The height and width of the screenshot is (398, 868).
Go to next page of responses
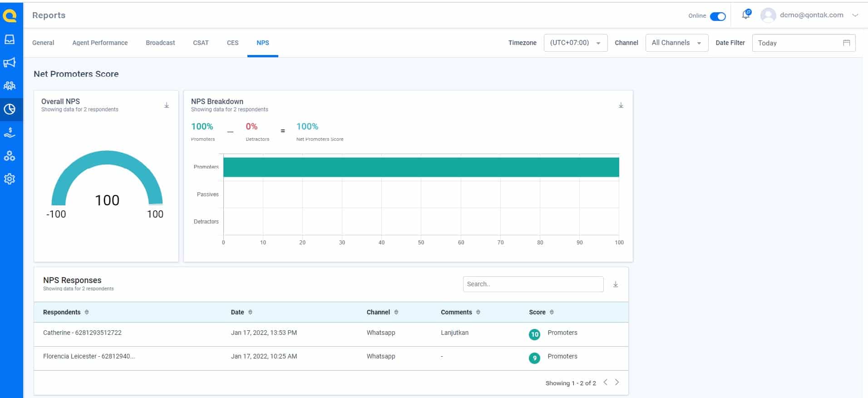[617, 383]
